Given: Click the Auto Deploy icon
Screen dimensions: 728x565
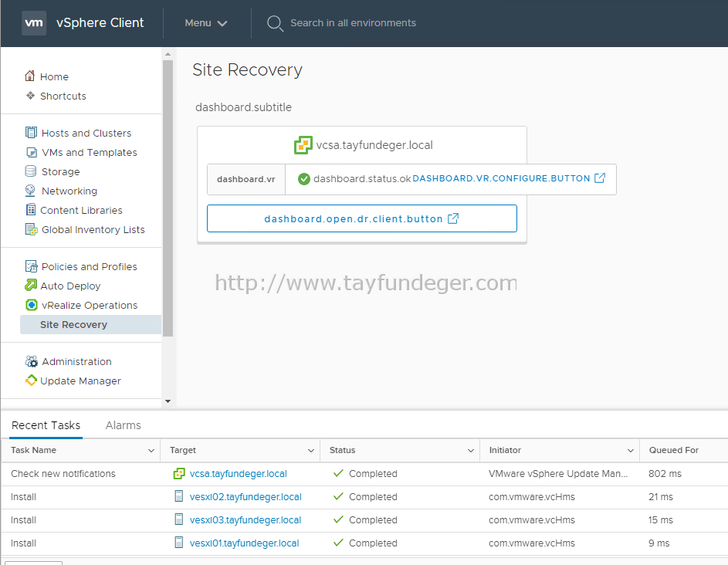Looking at the screenshot, I should (31, 286).
